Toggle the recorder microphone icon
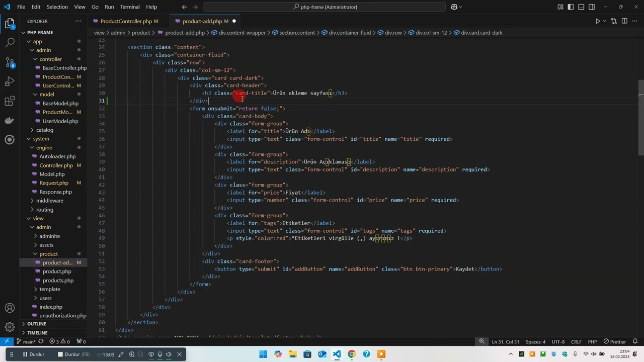The width and height of the screenshot is (644, 362). (x=160, y=354)
